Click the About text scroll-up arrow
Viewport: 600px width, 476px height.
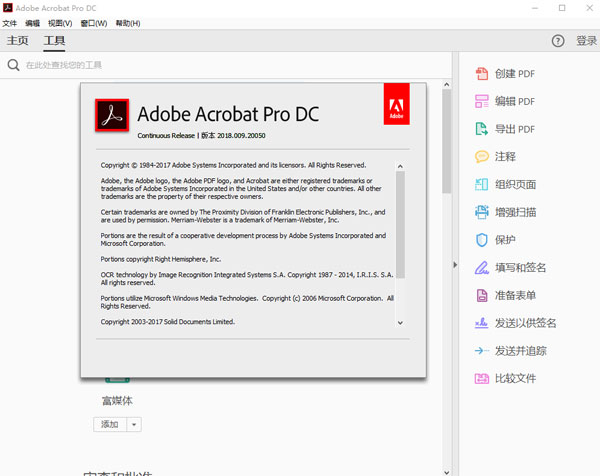(400, 166)
